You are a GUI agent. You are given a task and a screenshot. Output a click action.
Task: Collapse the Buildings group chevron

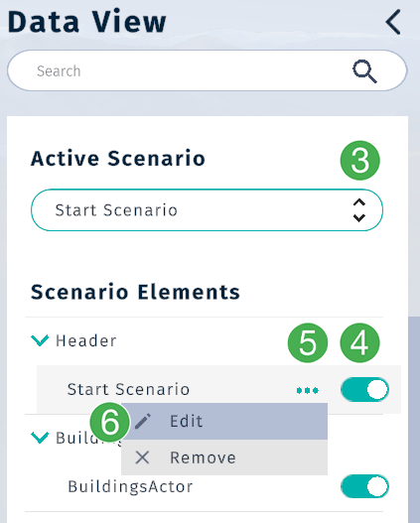click(x=40, y=438)
